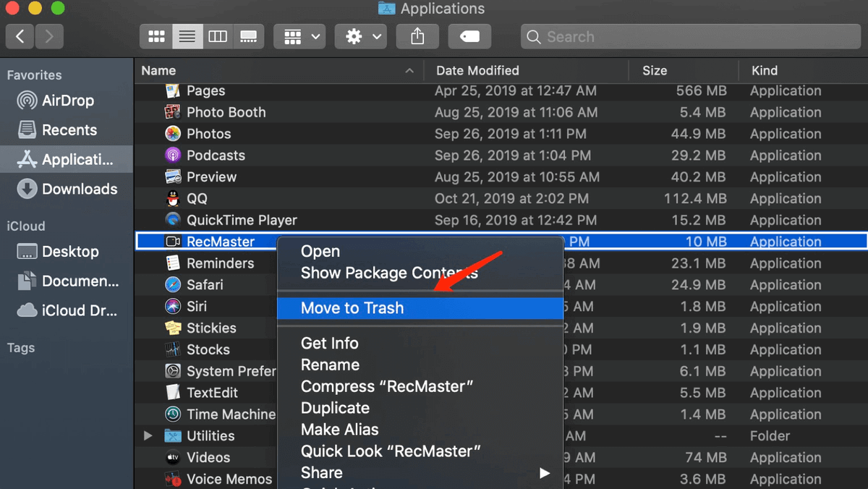Click into the Search field
This screenshot has width=868, height=489.
(x=691, y=36)
